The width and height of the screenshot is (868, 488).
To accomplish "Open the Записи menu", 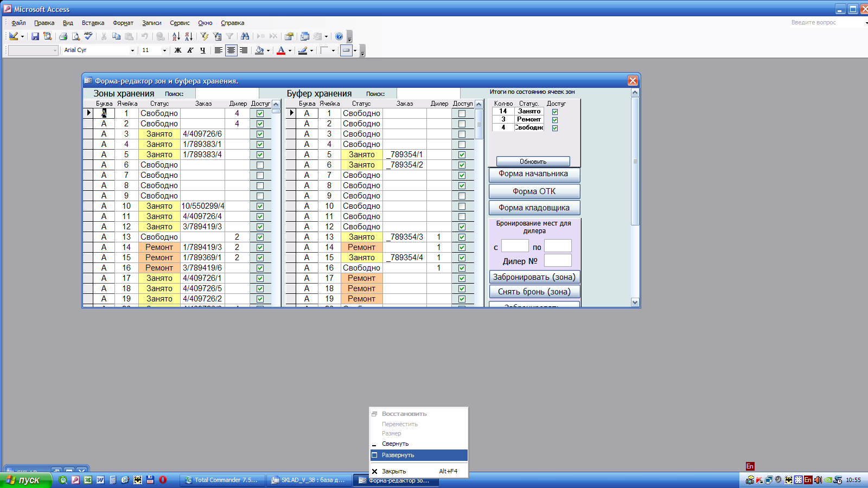I will 152,23.
